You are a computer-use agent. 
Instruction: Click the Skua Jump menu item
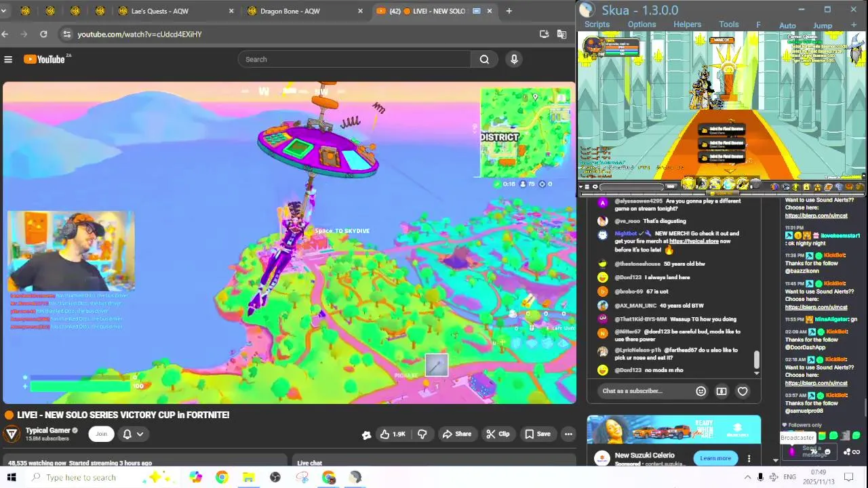[x=823, y=26]
